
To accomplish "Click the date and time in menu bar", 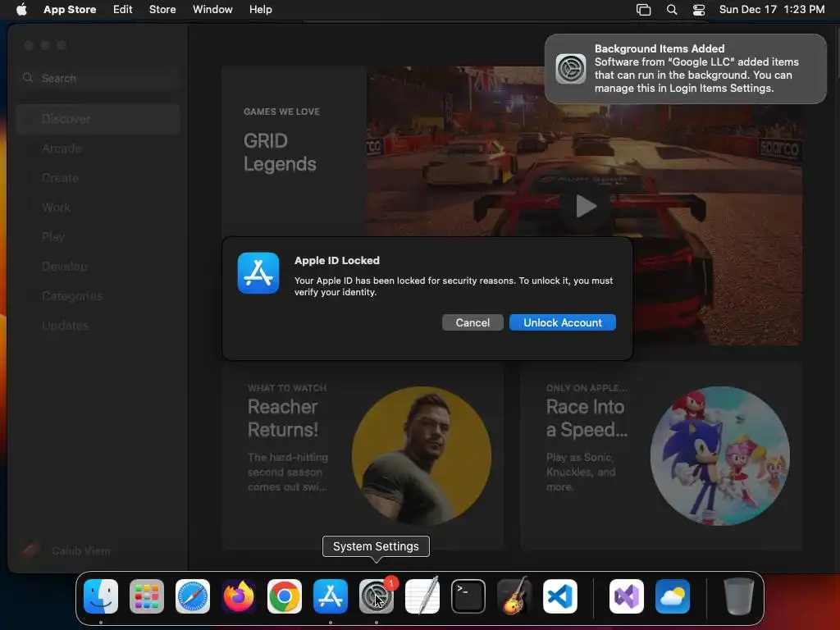I will 771,9.
